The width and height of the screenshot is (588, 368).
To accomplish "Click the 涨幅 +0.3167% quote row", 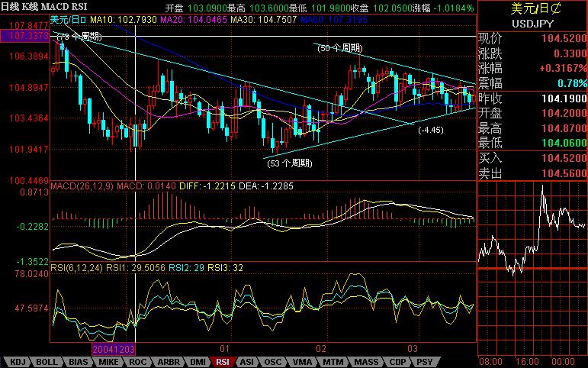I will click(532, 69).
